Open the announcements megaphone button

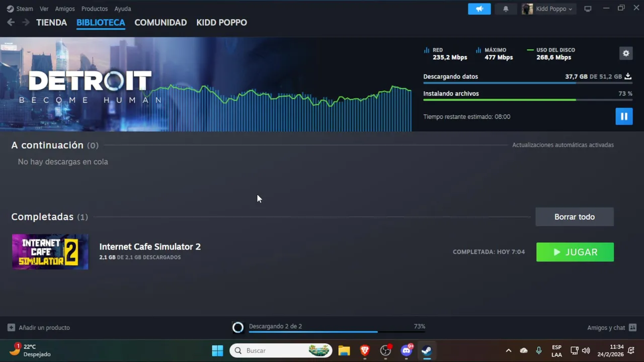click(x=479, y=9)
